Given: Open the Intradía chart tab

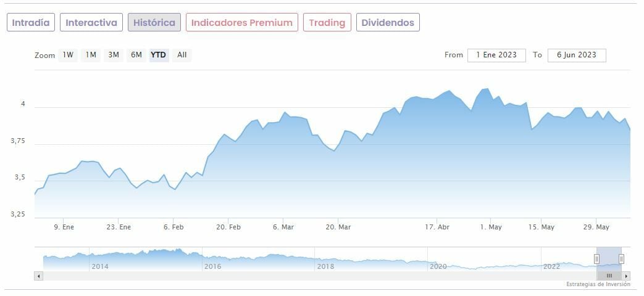Looking at the screenshot, I should click(x=31, y=23).
